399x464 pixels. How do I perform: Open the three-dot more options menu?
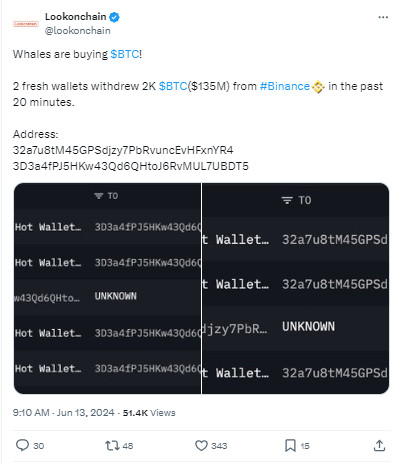tap(383, 17)
